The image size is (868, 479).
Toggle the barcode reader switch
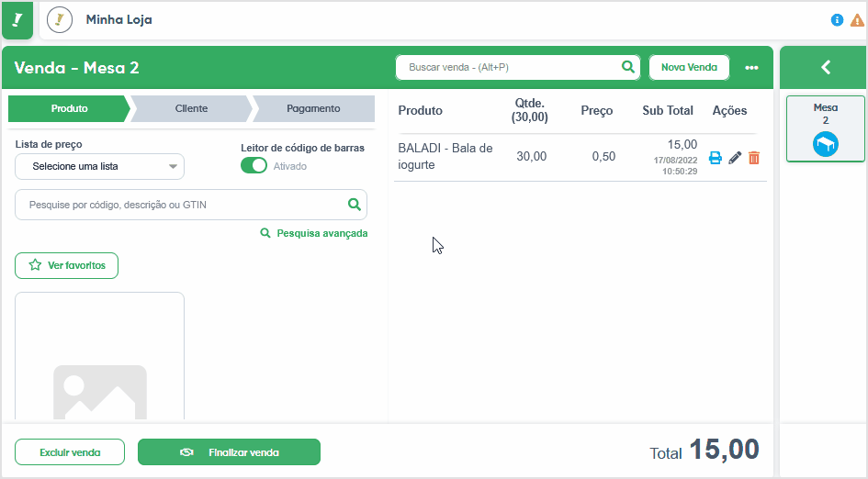pos(254,166)
